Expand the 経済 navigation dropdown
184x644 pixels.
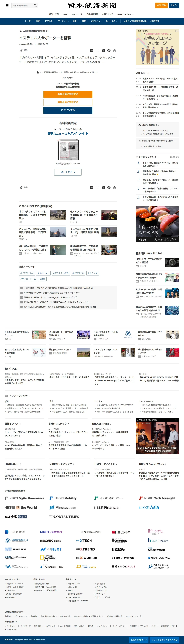tap(76, 21)
